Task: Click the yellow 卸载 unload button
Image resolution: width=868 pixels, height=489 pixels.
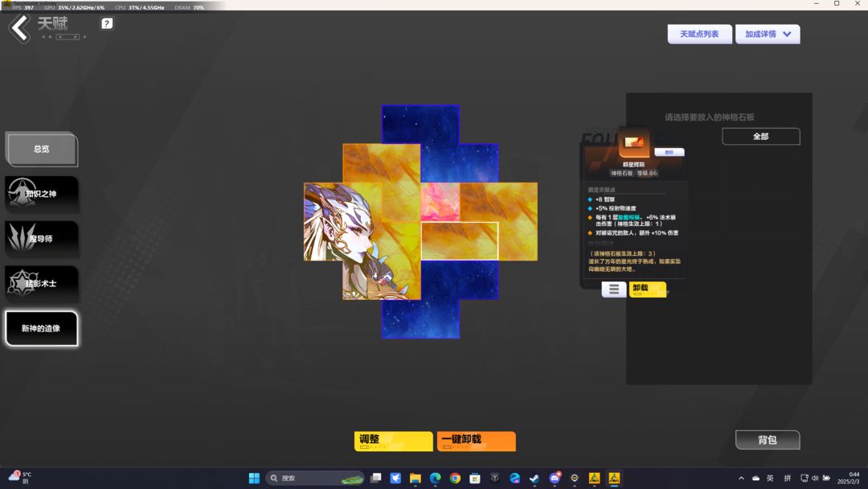Action: click(x=647, y=289)
